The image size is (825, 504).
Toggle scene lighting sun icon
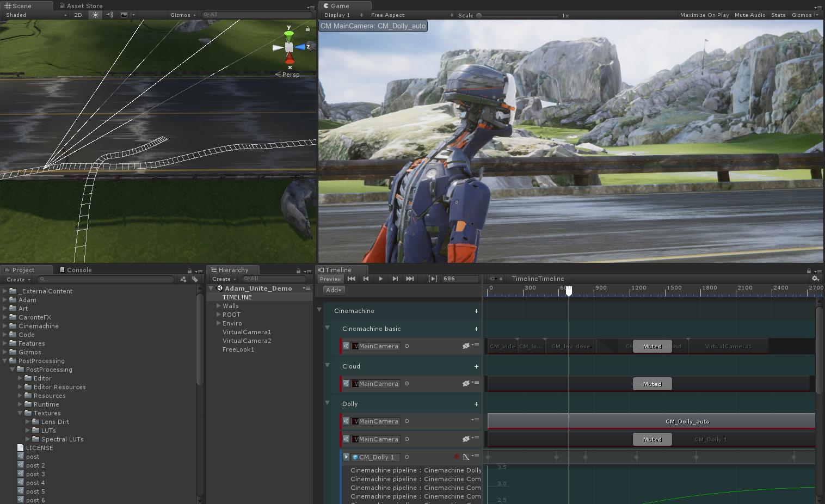pyautogui.click(x=96, y=15)
